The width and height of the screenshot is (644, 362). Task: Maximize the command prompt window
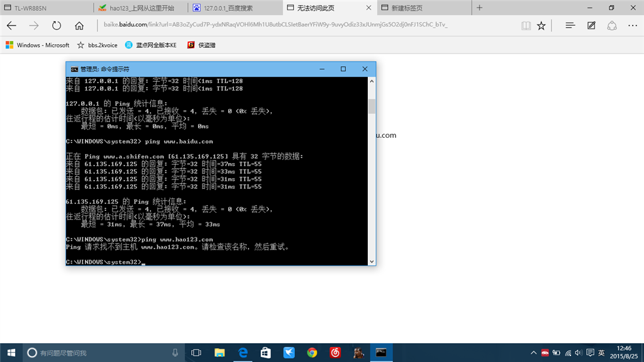pyautogui.click(x=343, y=69)
